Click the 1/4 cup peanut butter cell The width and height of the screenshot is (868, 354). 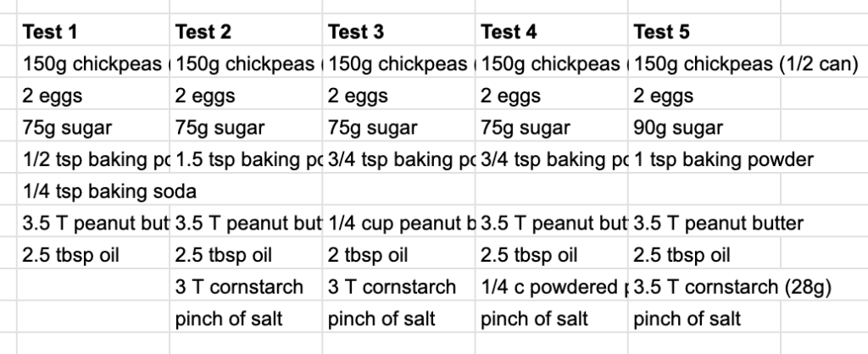pyautogui.click(x=400, y=224)
